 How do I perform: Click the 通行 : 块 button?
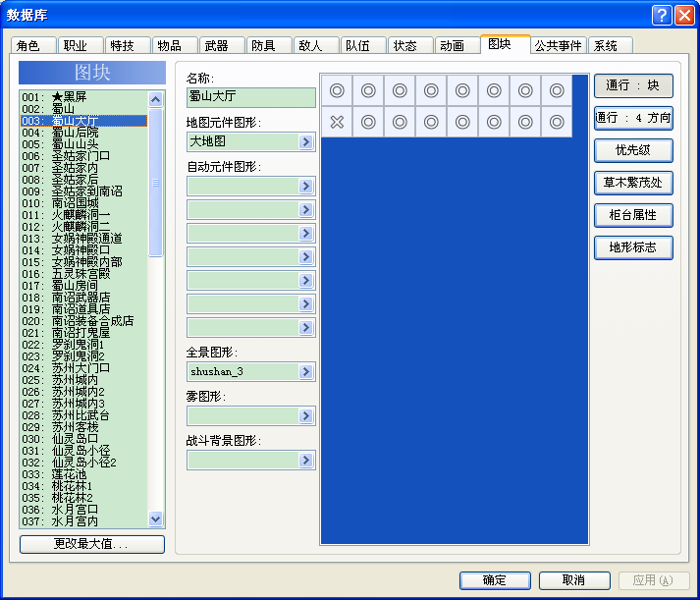point(633,85)
